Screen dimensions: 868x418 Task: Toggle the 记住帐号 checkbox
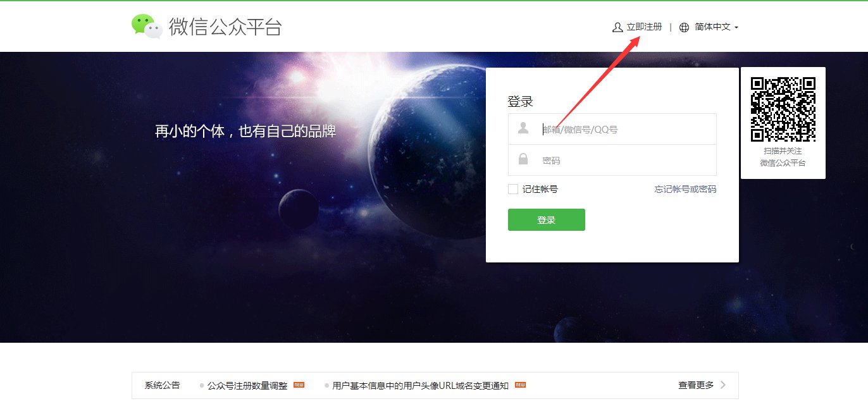(513, 189)
